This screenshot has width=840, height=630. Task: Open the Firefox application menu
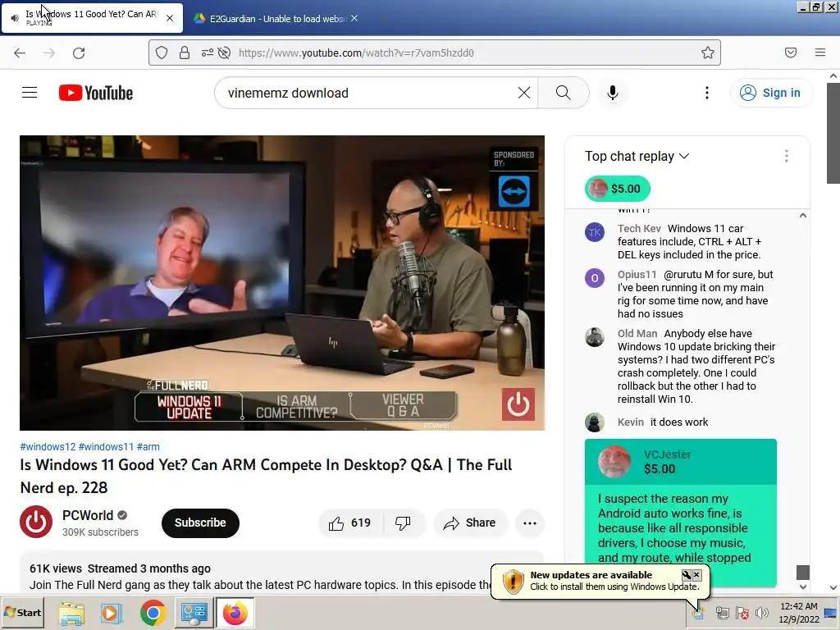click(820, 52)
